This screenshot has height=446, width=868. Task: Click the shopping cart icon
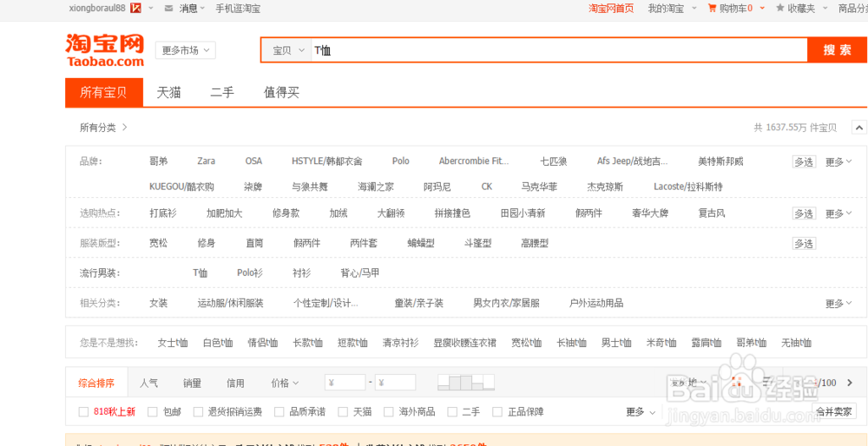tap(712, 9)
